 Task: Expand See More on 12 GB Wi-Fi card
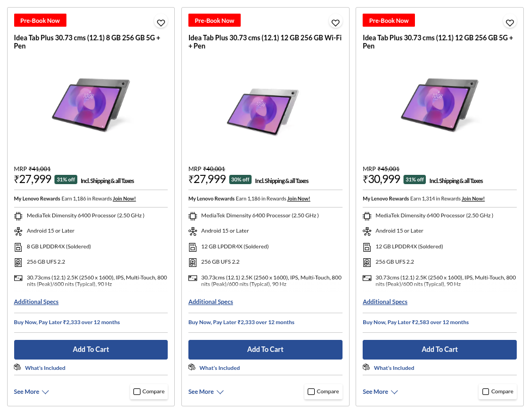206,392
